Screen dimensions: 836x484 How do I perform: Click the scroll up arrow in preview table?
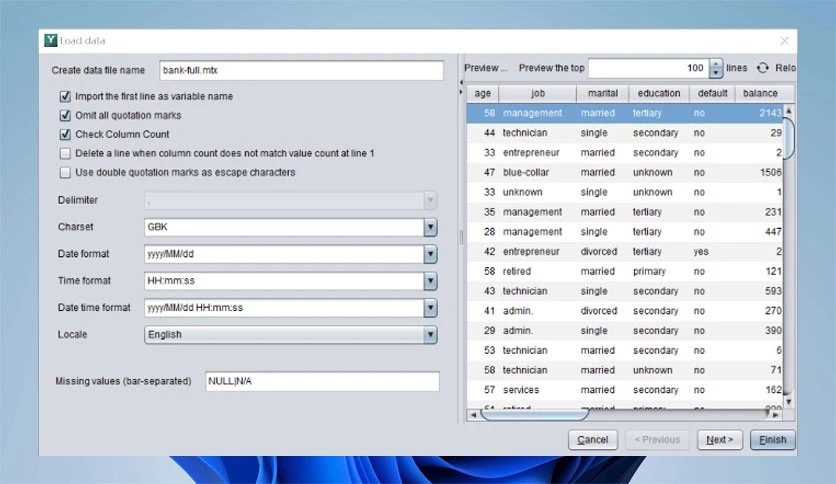[x=789, y=111]
